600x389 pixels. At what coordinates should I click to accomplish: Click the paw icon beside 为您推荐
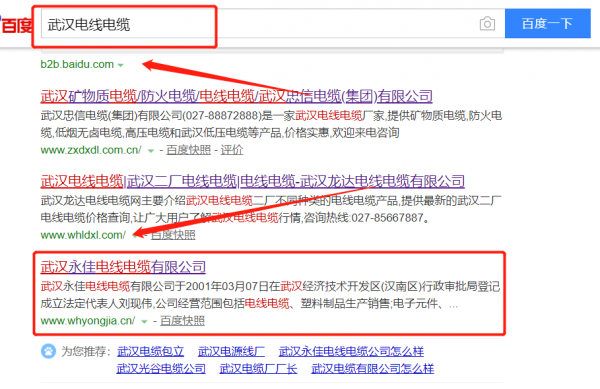pyautogui.click(x=49, y=351)
